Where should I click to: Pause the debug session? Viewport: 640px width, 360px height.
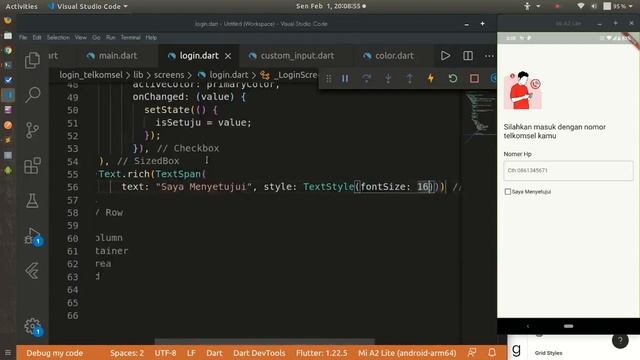[x=345, y=78]
